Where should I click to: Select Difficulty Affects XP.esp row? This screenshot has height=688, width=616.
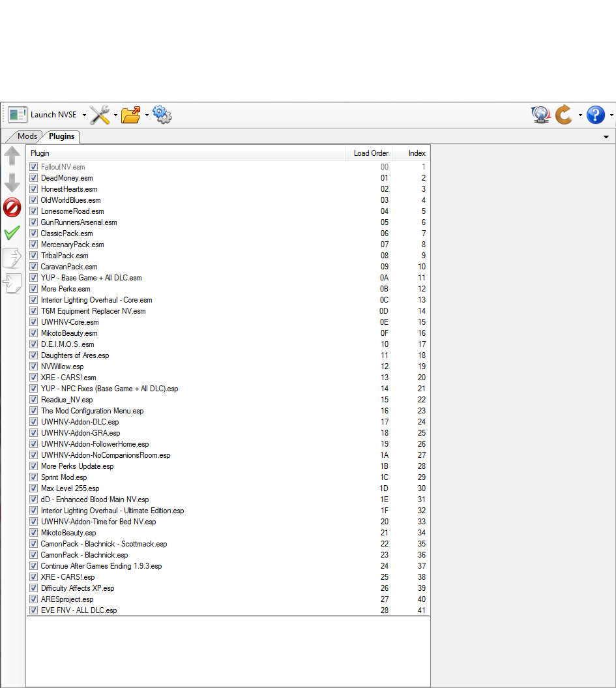coord(228,588)
